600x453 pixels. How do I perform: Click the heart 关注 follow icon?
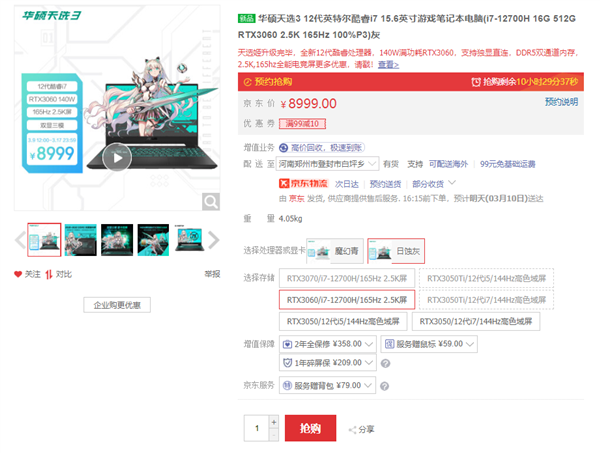tap(18, 274)
